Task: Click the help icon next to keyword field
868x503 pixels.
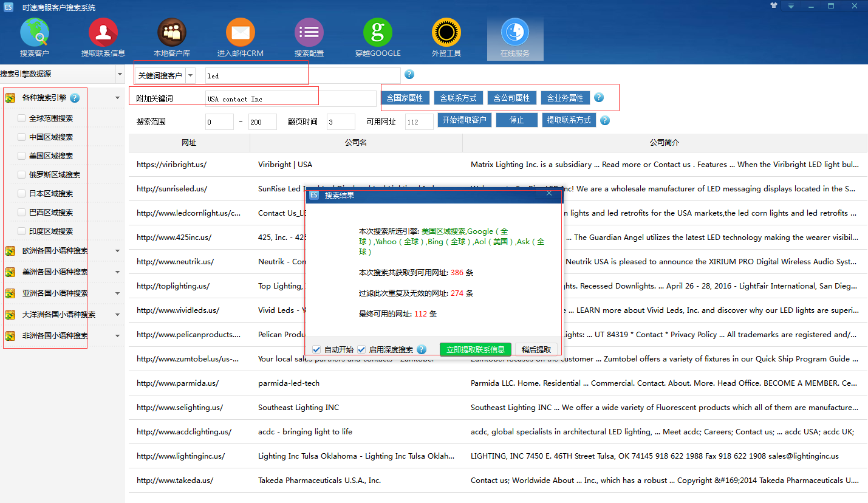Action: [x=409, y=74]
